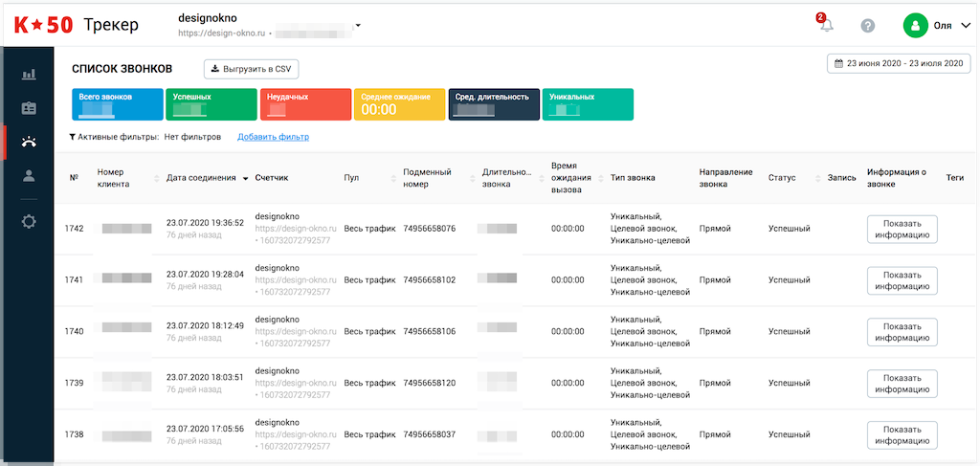The width and height of the screenshot is (980, 466).
Task: Click Прямой direction in row 1739
Action: tap(715, 383)
